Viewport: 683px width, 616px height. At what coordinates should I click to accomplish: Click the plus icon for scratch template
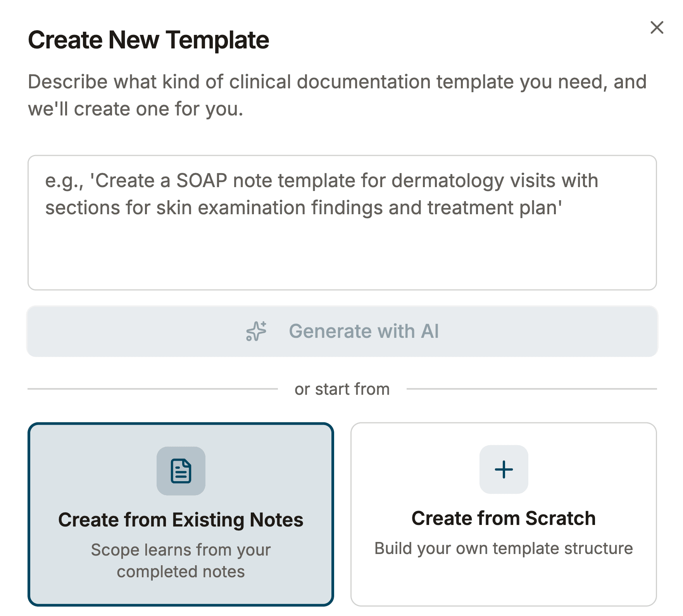504,470
